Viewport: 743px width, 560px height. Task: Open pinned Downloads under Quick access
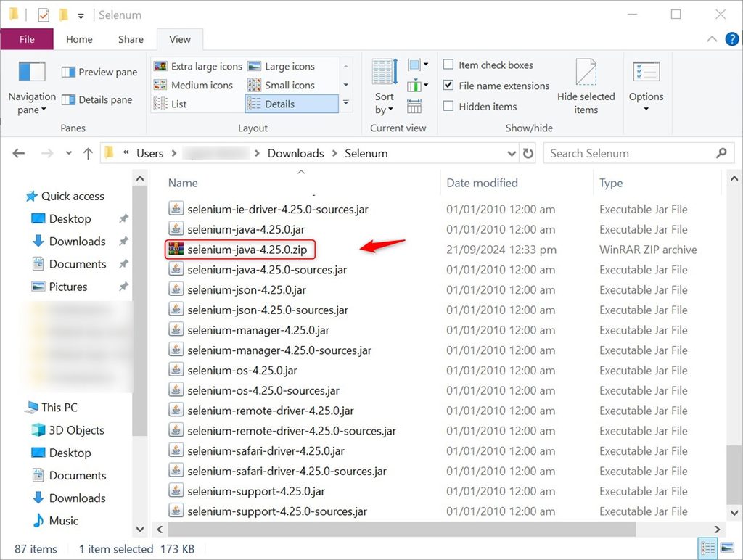tap(77, 241)
